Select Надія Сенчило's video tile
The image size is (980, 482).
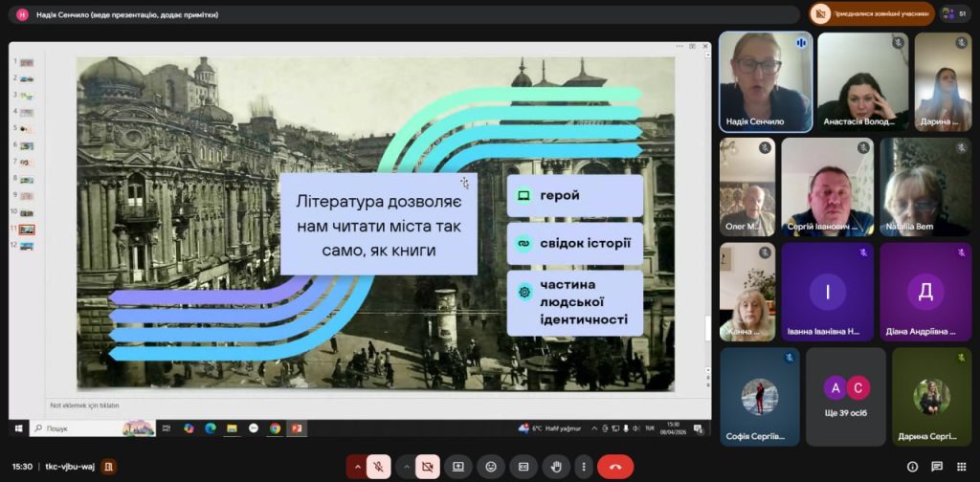pyautogui.click(x=765, y=81)
